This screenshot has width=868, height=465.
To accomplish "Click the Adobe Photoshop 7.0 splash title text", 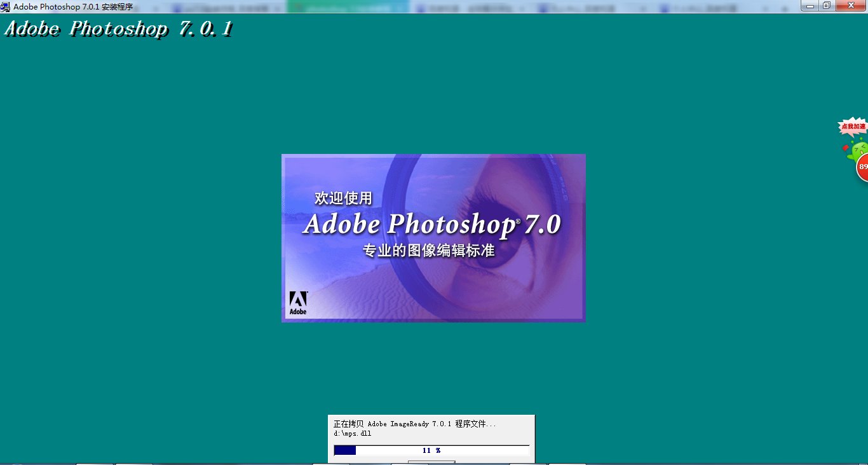I will [432, 225].
